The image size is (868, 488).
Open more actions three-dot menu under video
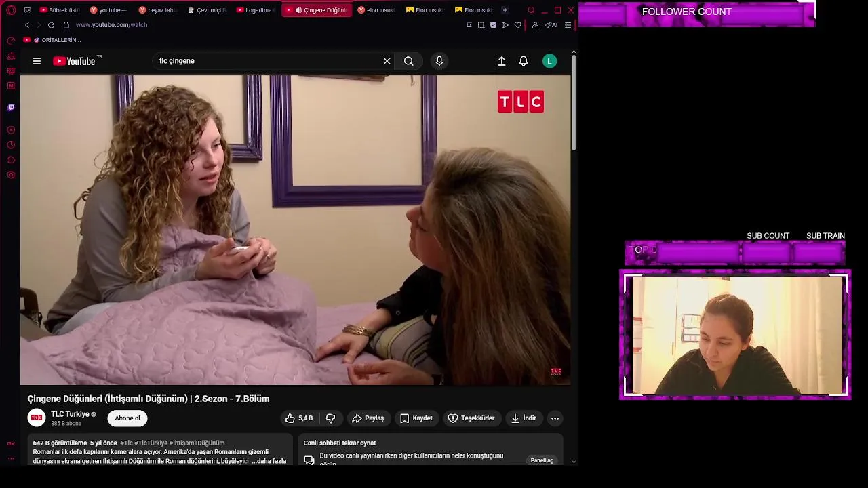(x=555, y=418)
